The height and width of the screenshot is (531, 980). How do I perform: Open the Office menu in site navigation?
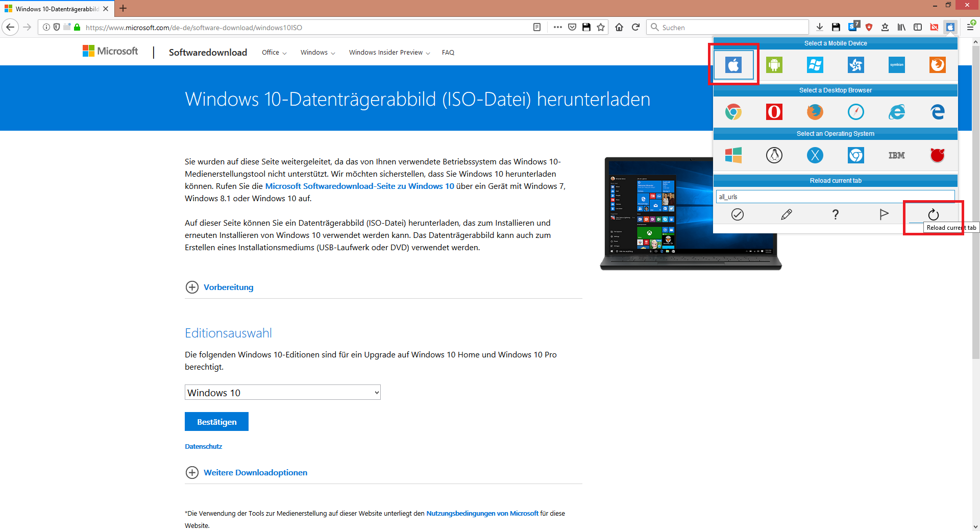tap(274, 53)
